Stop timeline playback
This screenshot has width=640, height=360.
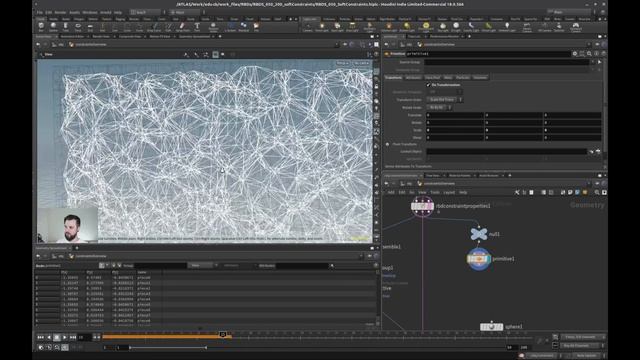click(x=57, y=337)
